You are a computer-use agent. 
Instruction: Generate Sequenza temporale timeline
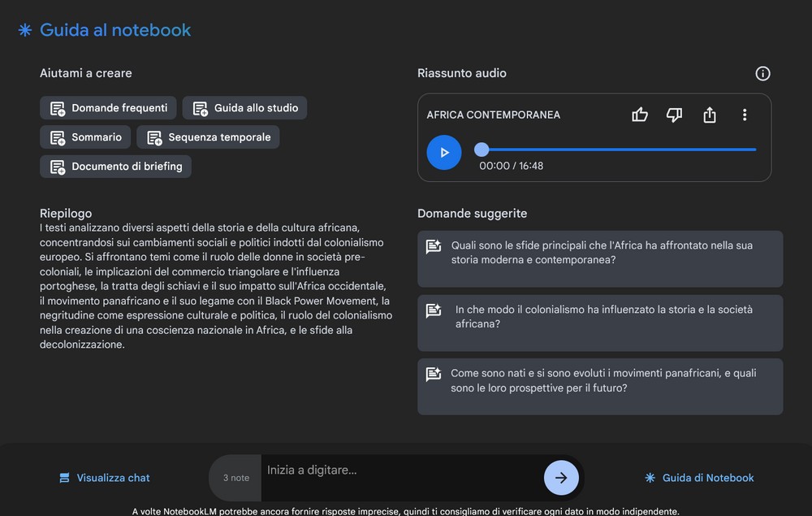pyautogui.click(x=208, y=137)
